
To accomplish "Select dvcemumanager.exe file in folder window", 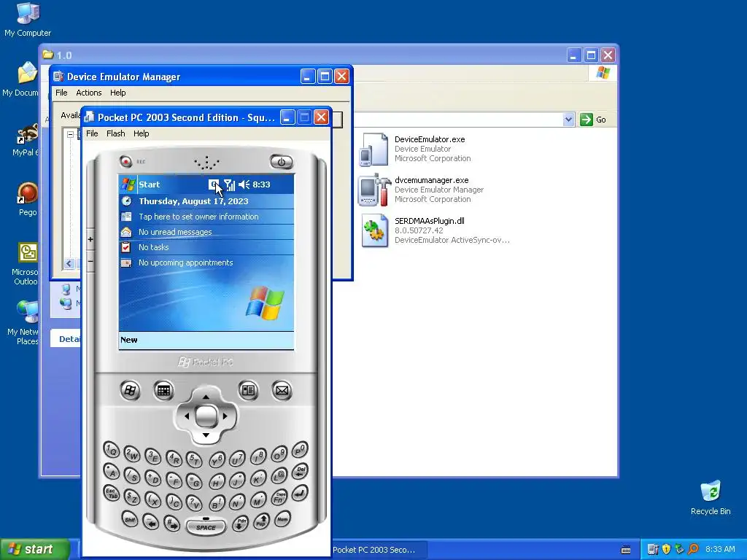I will 421,190.
